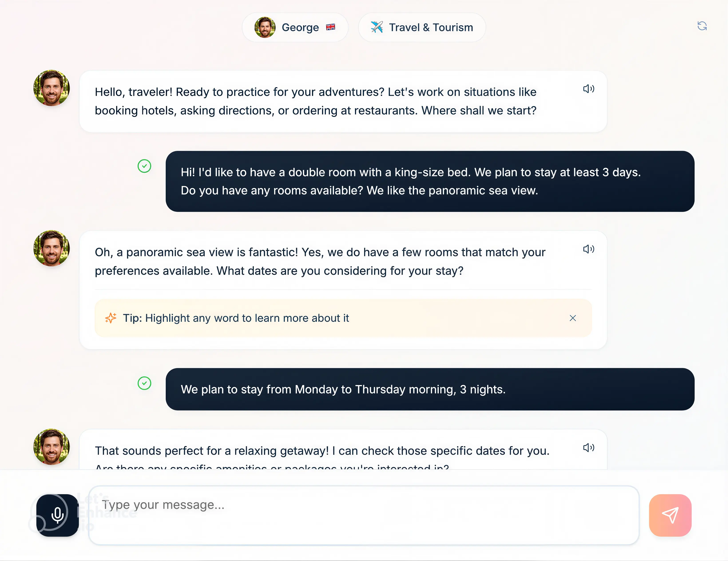Screen dimensions: 728x561
Task: Click the green checkmark on the Monday to Thursday message
Action: coord(144,384)
